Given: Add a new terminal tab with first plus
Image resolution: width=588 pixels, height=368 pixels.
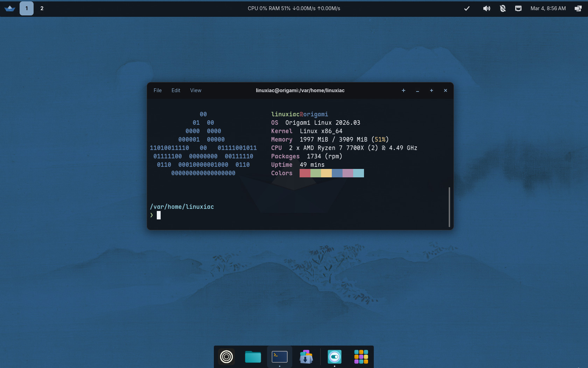Looking at the screenshot, I should point(404,90).
